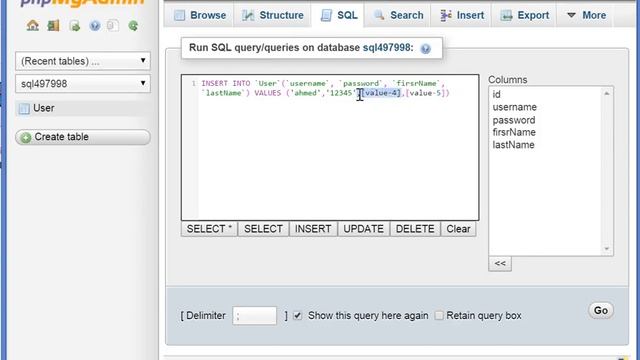Select username in the Columns list
This screenshot has width=640, height=360.
[515, 107]
